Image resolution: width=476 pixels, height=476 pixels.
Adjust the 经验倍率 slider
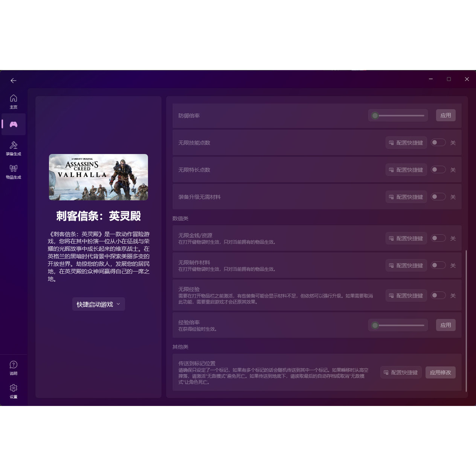[398, 325]
